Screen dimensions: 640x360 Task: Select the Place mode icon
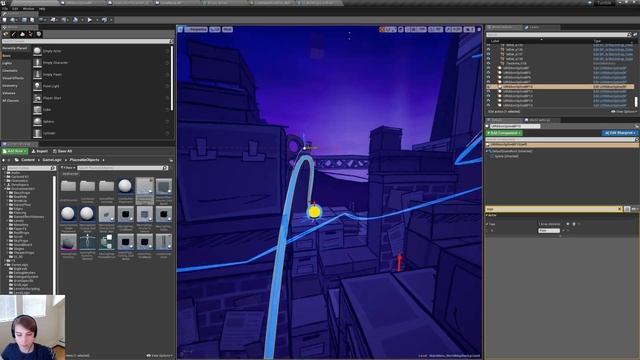(x=6, y=34)
